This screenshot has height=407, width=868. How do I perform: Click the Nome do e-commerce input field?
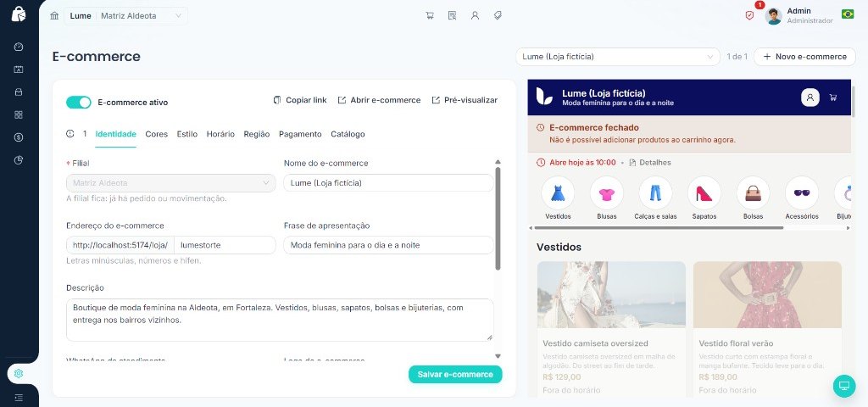[388, 183]
